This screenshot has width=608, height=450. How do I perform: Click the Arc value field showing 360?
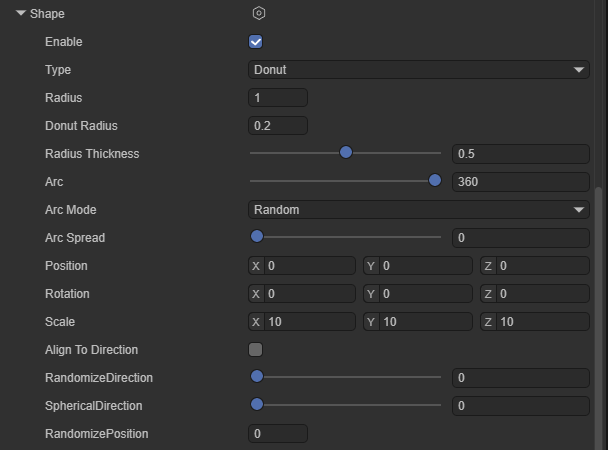pos(520,182)
